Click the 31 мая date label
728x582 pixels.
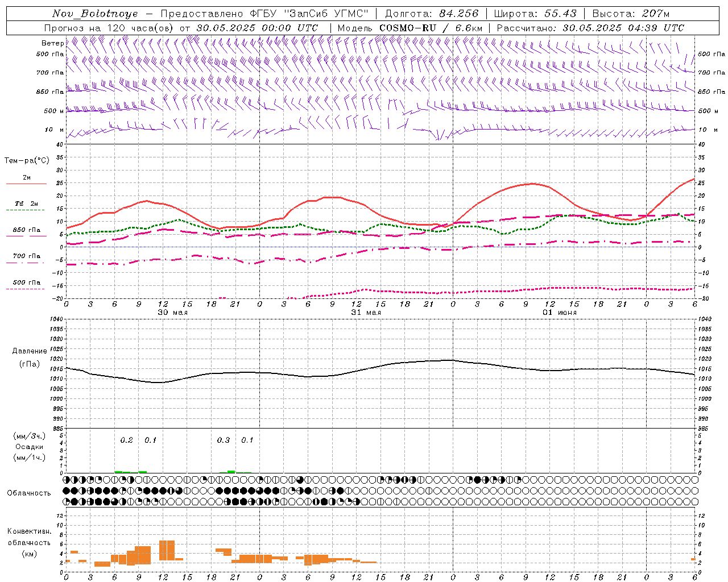point(366,313)
